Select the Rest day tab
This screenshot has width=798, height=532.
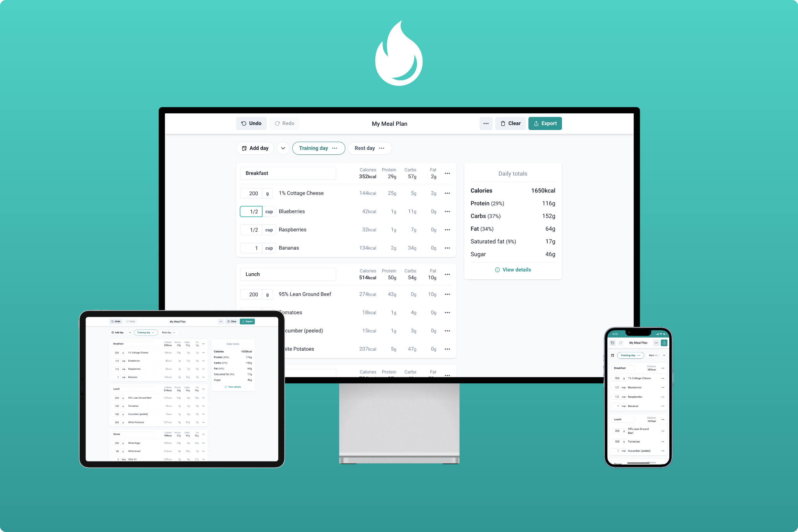coord(364,148)
